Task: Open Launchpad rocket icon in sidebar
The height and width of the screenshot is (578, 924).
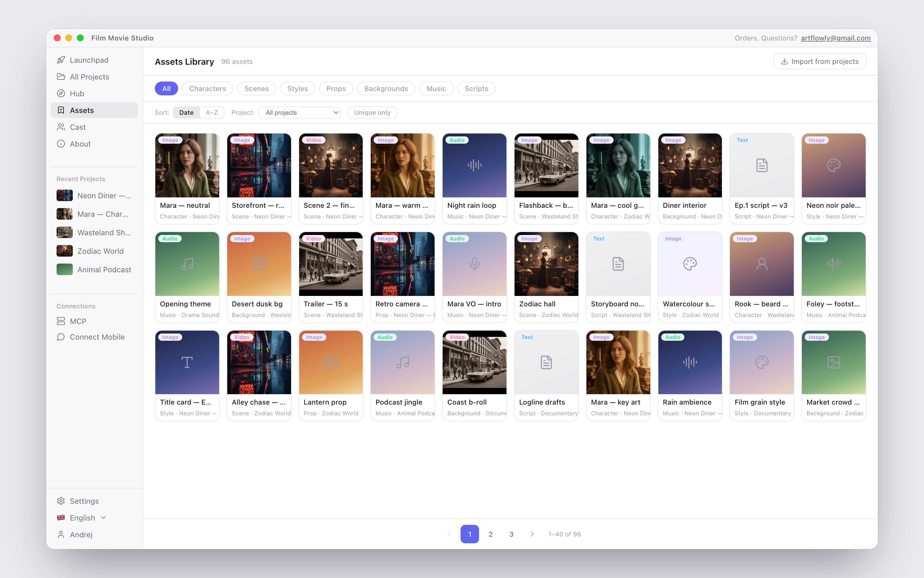Action: click(x=61, y=60)
